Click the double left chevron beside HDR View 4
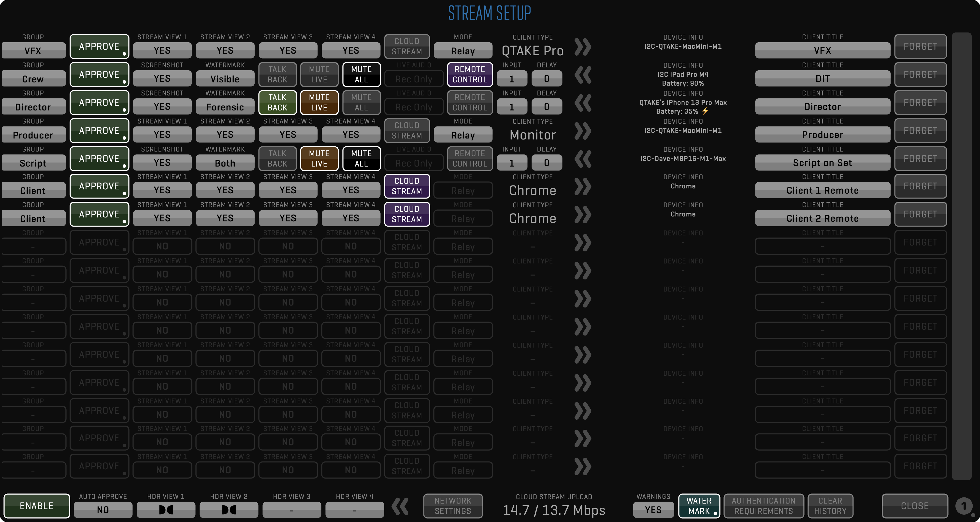 coord(400,506)
